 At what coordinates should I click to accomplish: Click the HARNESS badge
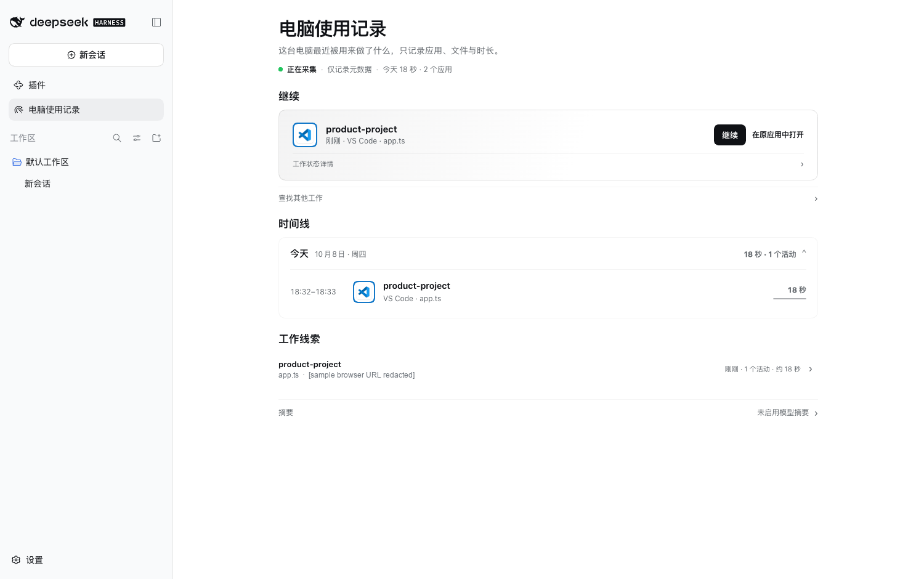[x=109, y=23]
